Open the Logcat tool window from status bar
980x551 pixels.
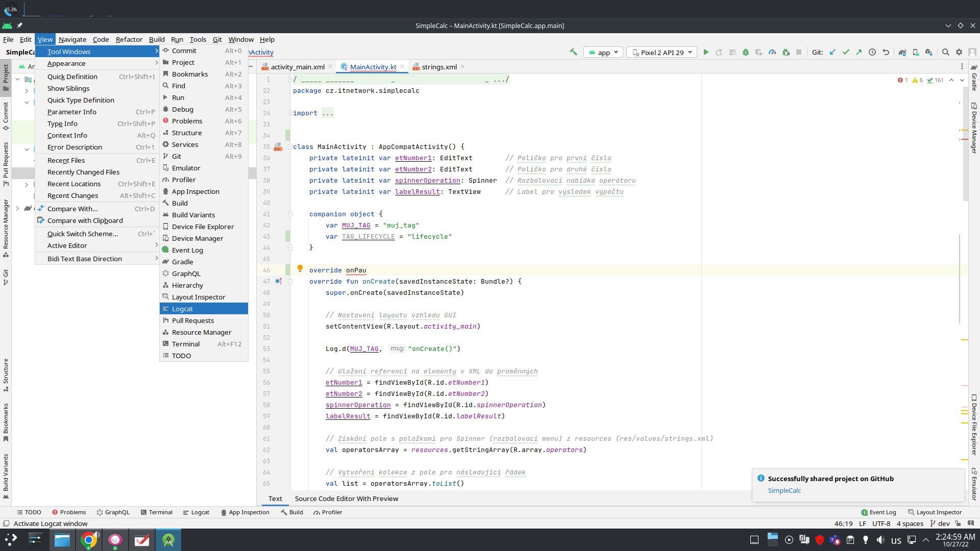pyautogui.click(x=199, y=512)
